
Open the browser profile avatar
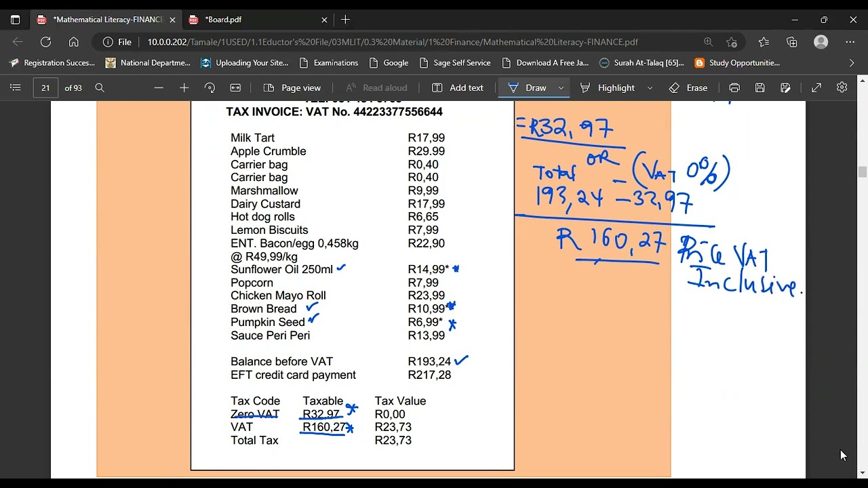pyautogui.click(x=821, y=42)
